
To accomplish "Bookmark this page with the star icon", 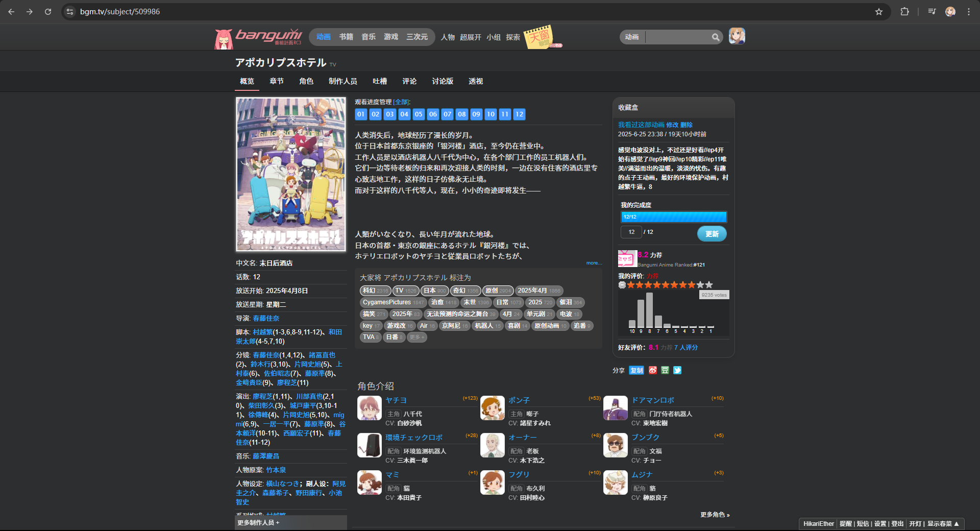I will (879, 11).
